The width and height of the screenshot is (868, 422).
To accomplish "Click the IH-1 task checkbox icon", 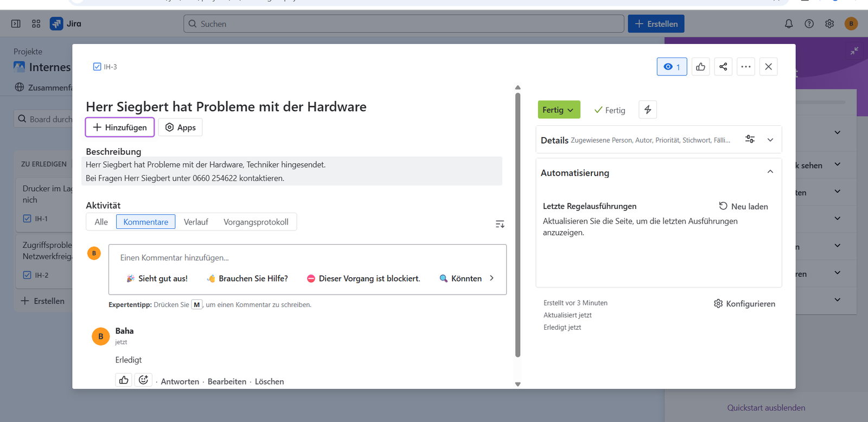I will 27,219.
